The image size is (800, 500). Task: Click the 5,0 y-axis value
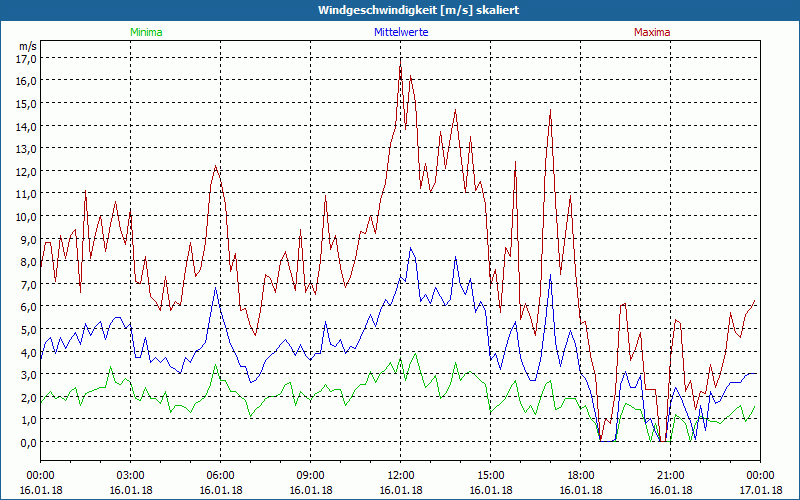click(x=27, y=329)
